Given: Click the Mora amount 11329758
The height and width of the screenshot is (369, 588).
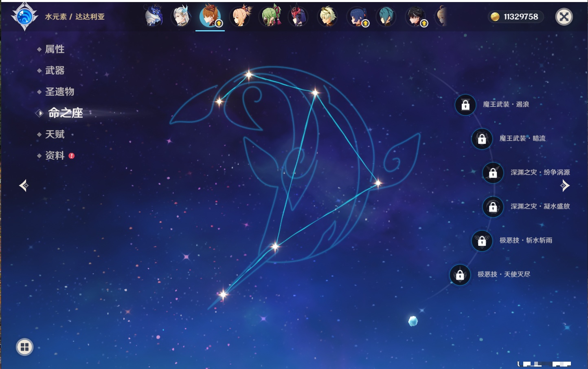Looking at the screenshot, I should click(x=521, y=17).
